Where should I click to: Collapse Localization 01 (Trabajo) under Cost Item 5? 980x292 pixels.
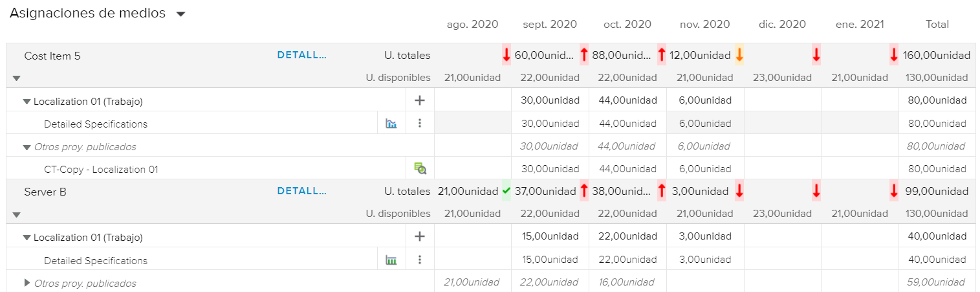click(x=27, y=102)
